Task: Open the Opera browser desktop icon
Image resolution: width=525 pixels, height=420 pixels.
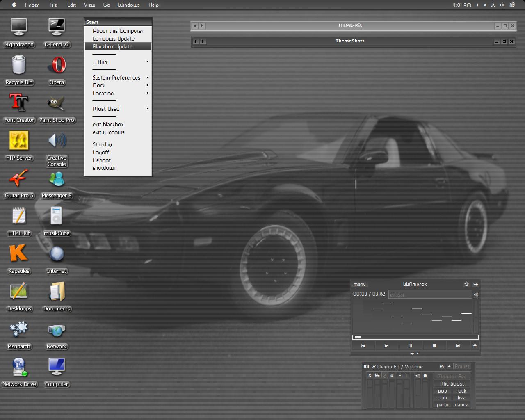Action: point(57,66)
